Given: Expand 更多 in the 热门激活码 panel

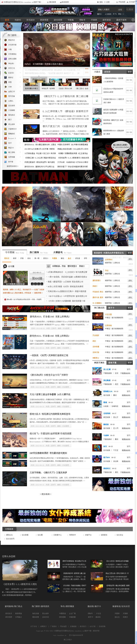Looking at the screenshot, I should (x=129, y=308).
